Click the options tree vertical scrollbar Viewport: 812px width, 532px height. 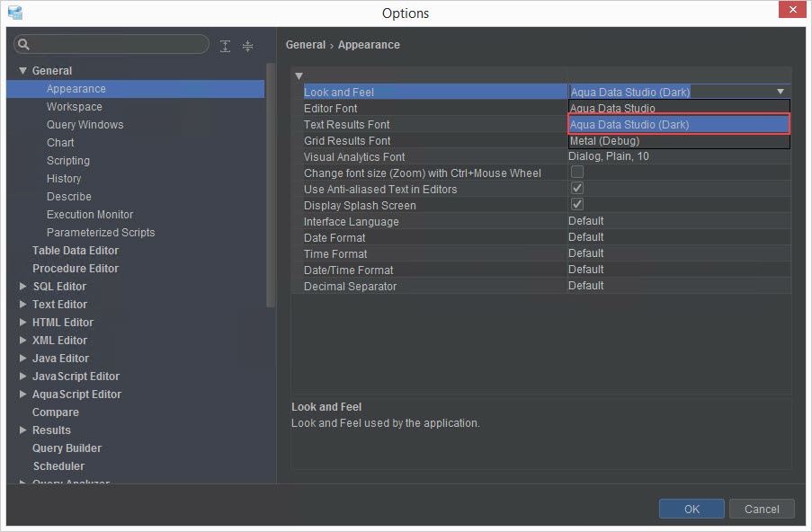pos(270,180)
